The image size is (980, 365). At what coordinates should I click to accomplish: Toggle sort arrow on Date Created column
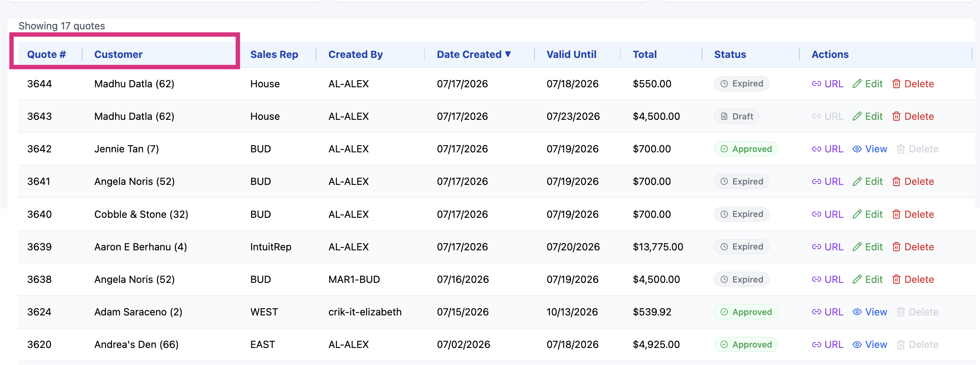(508, 54)
